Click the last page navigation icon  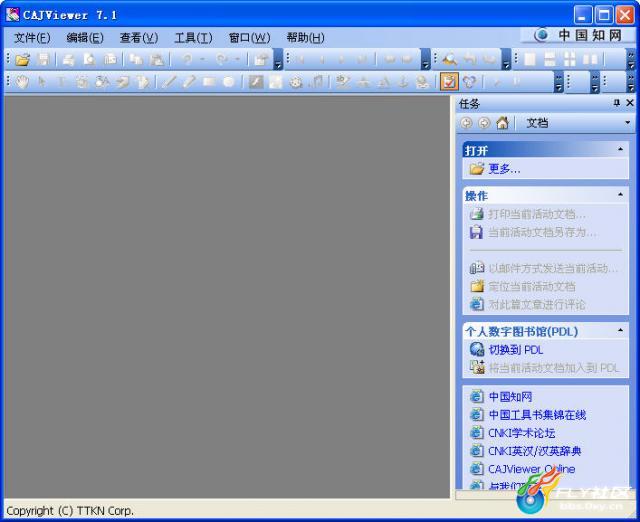(x=362, y=60)
